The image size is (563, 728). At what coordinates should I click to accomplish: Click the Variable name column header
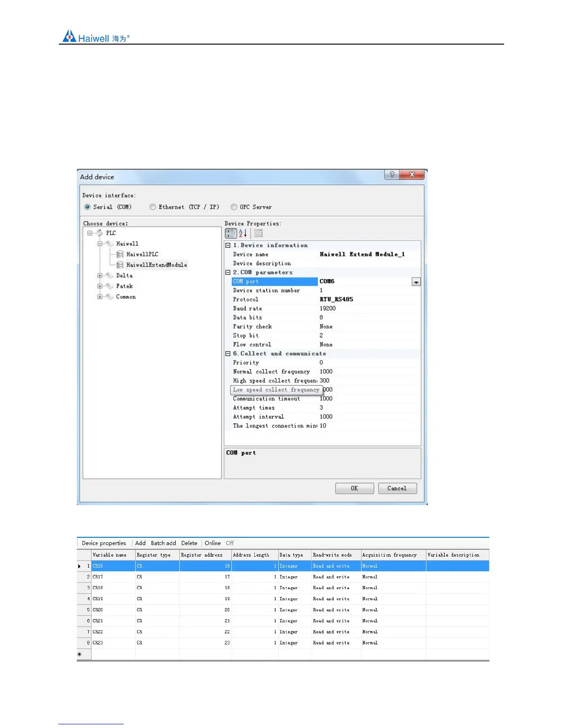tap(113, 555)
